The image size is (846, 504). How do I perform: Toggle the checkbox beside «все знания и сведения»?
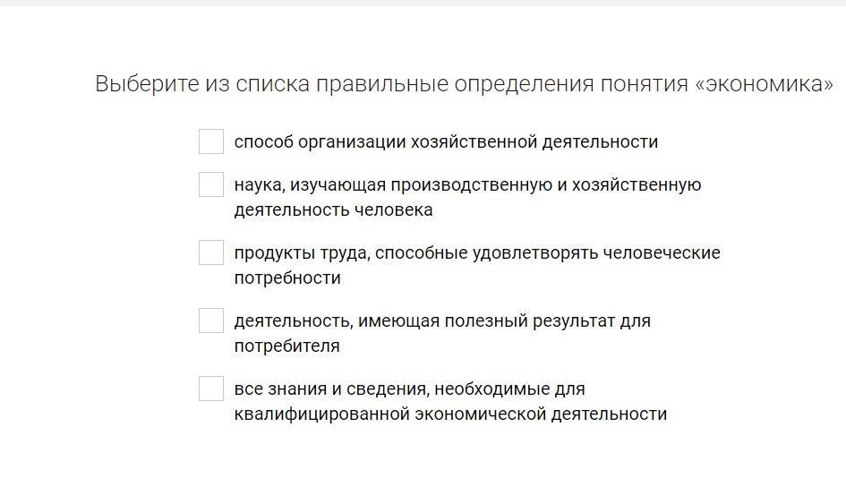click(x=211, y=389)
